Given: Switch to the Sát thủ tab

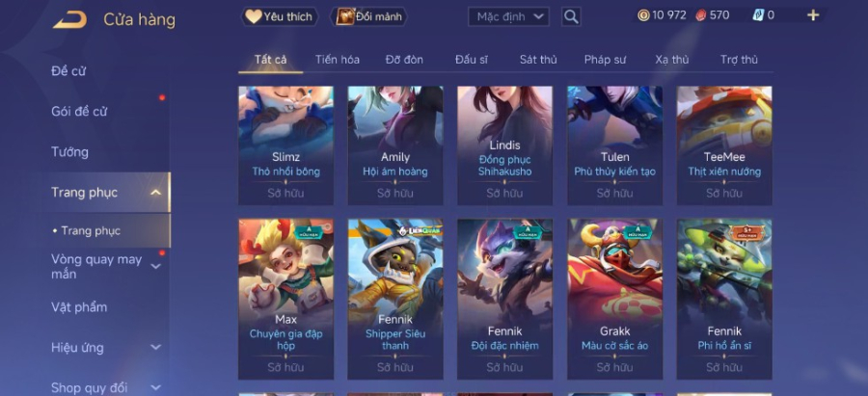Looking at the screenshot, I should pyautogui.click(x=538, y=60).
